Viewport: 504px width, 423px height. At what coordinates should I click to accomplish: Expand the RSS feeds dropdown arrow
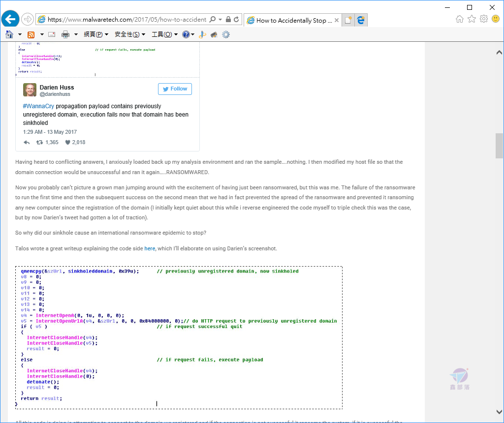(x=42, y=34)
